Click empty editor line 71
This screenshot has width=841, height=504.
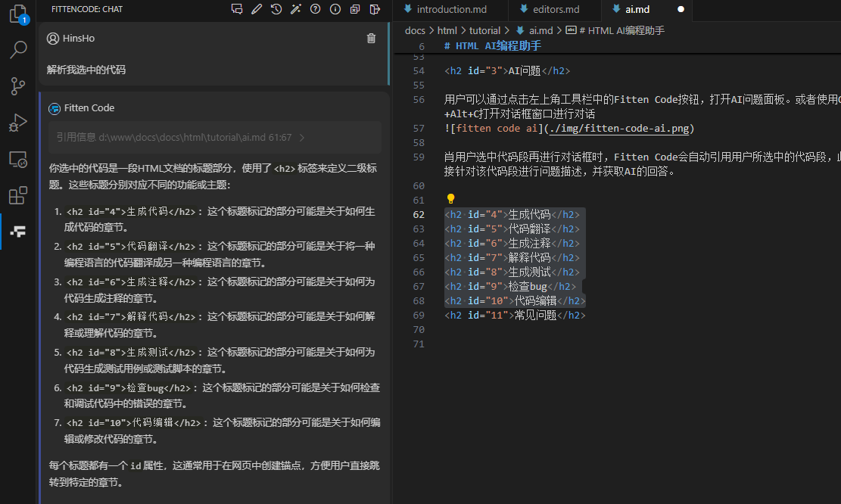pos(643,344)
